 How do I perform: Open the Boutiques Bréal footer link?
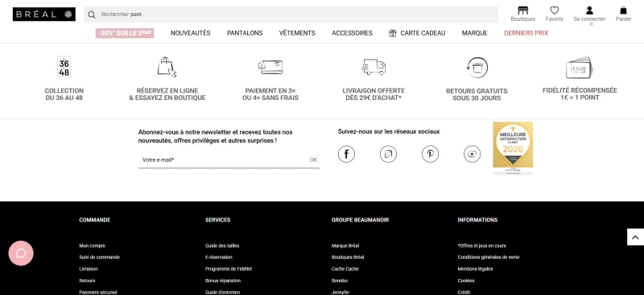click(348, 257)
